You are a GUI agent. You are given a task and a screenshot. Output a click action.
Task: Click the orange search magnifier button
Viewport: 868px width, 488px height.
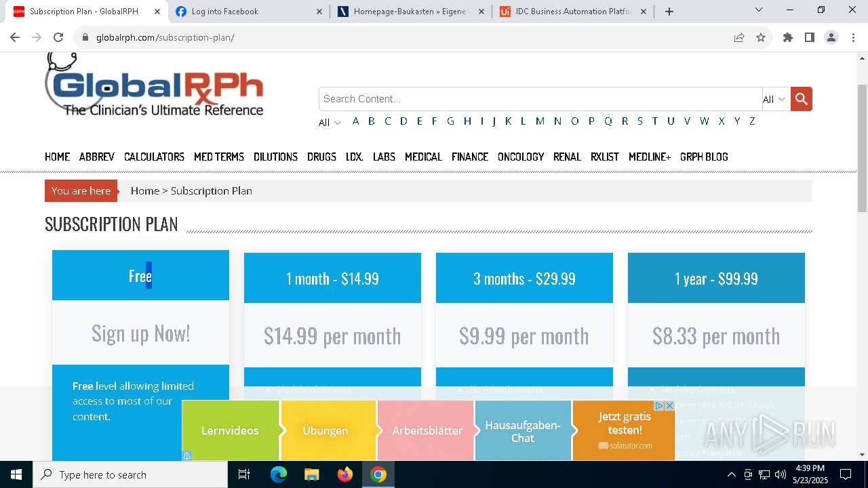[801, 99]
